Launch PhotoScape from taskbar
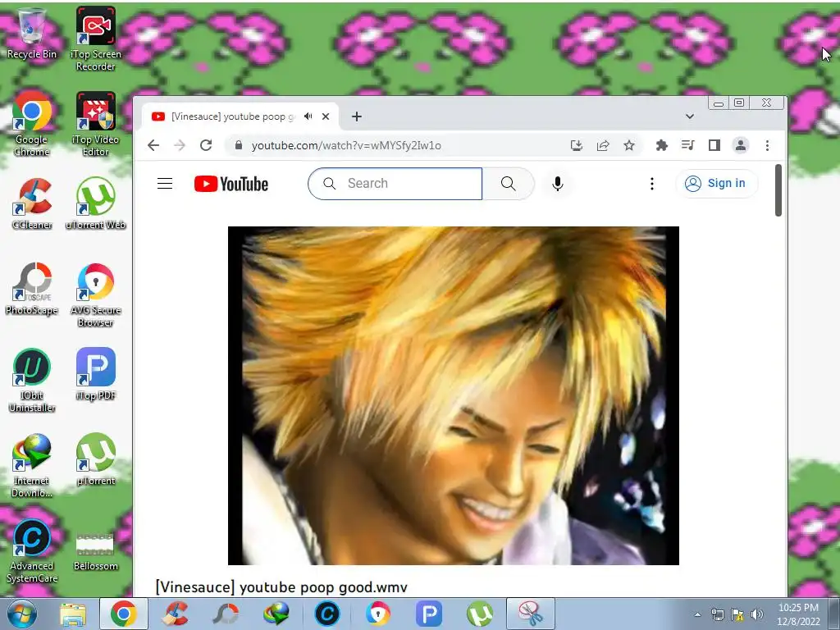 coord(226,614)
